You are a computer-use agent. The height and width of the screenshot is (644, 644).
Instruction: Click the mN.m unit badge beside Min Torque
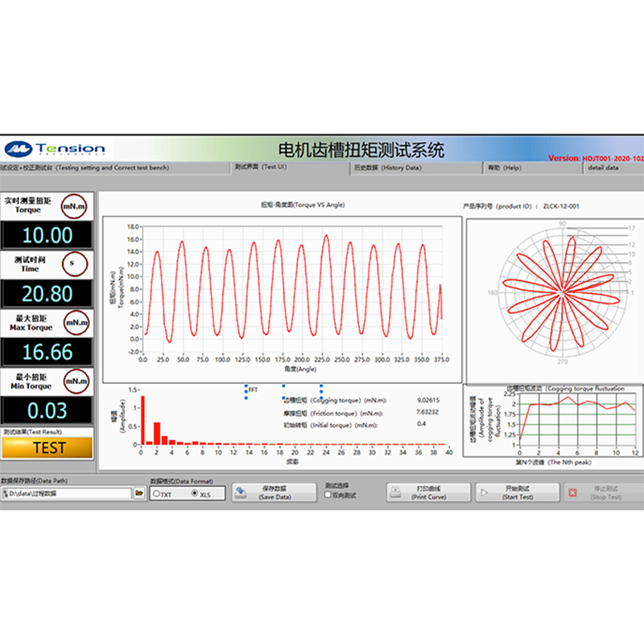[x=75, y=381]
